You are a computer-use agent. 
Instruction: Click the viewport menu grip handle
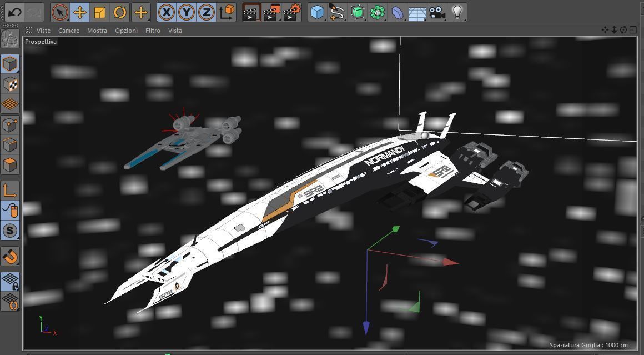(28, 30)
